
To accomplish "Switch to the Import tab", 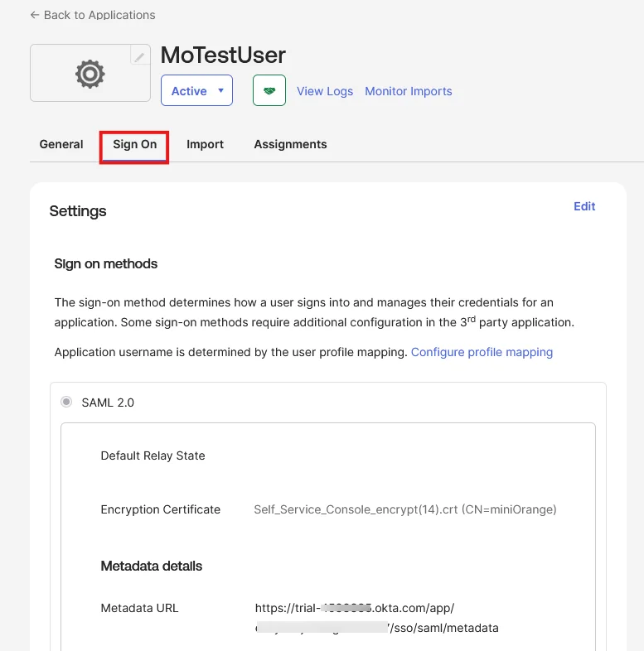I will 205,144.
